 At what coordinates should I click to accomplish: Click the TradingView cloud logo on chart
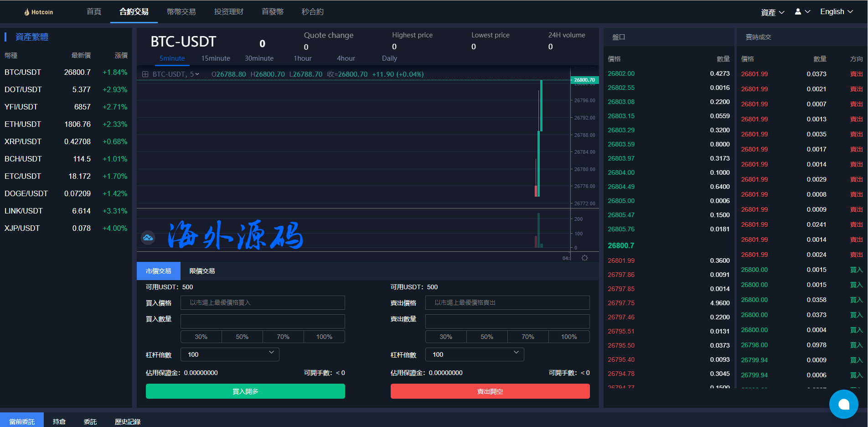click(x=148, y=237)
